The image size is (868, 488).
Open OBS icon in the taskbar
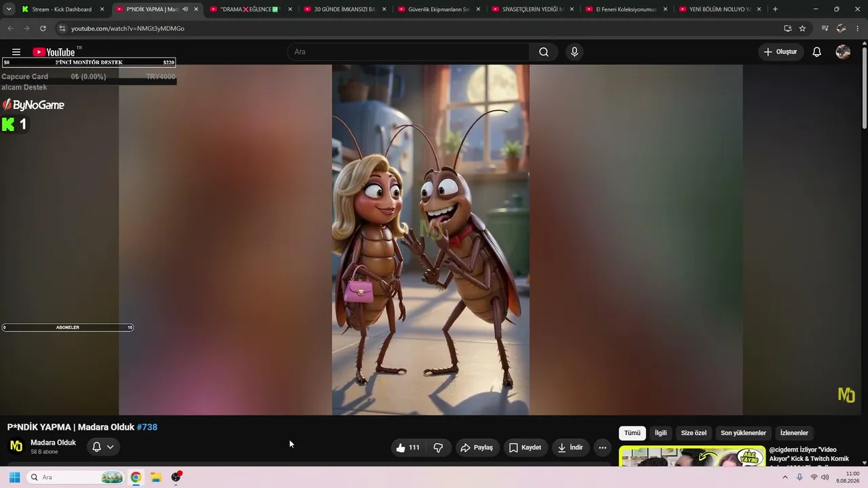(x=176, y=477)
